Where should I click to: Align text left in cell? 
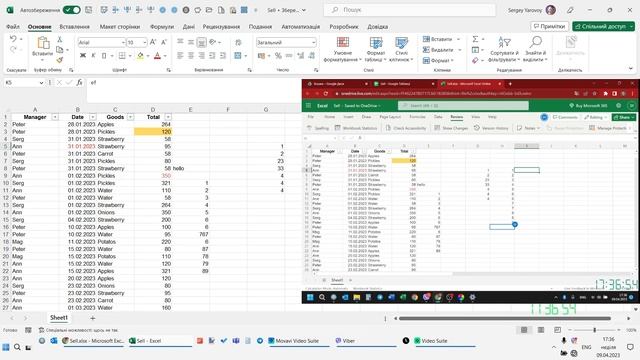coord(180,56)
